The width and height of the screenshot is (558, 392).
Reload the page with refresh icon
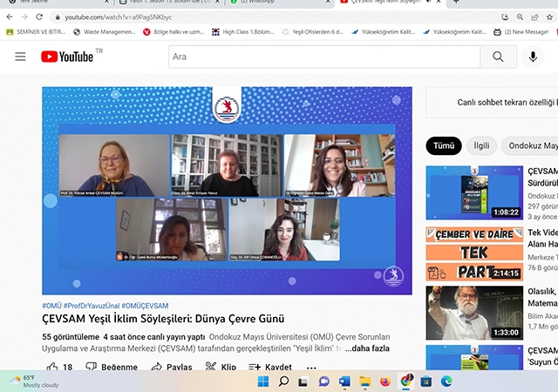[39, 17]
